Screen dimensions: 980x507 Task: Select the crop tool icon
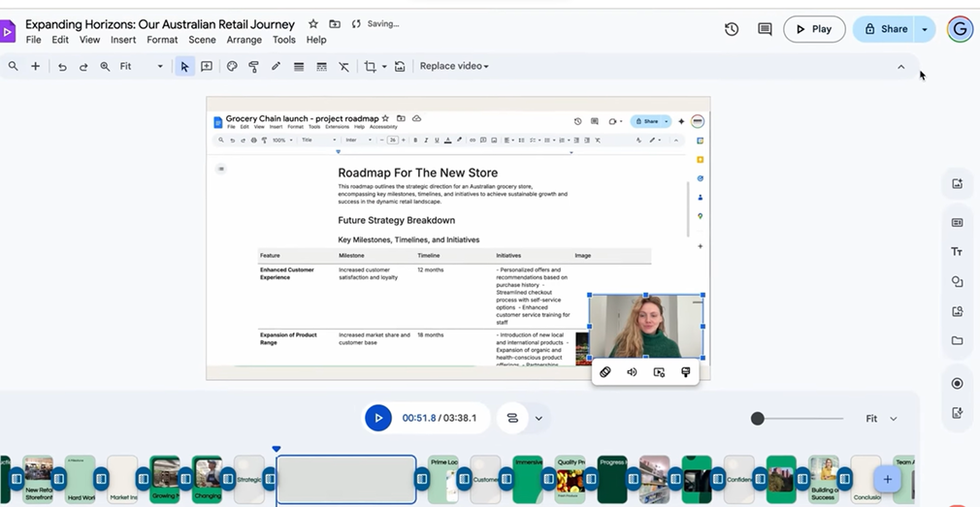click(370, 67)
